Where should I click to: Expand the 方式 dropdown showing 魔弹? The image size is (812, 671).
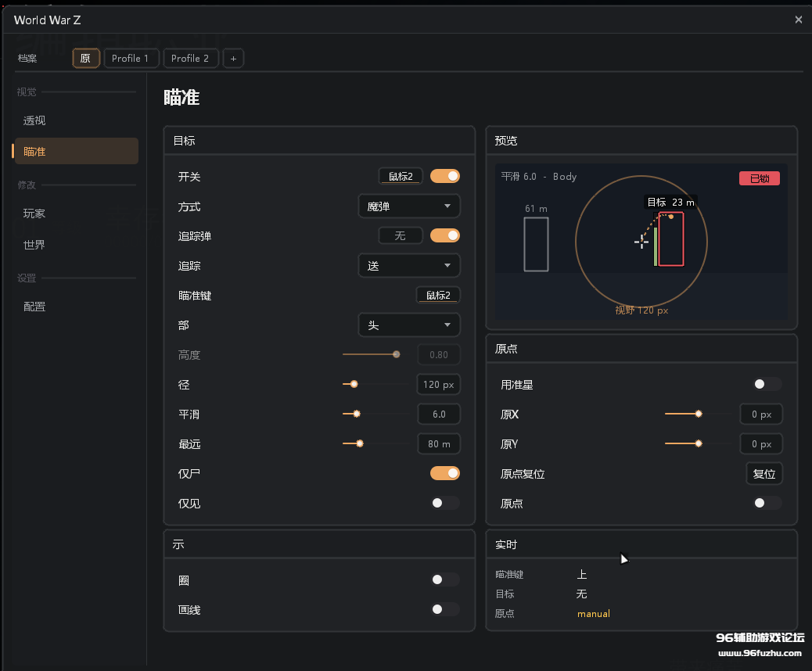tap(409, 206)
